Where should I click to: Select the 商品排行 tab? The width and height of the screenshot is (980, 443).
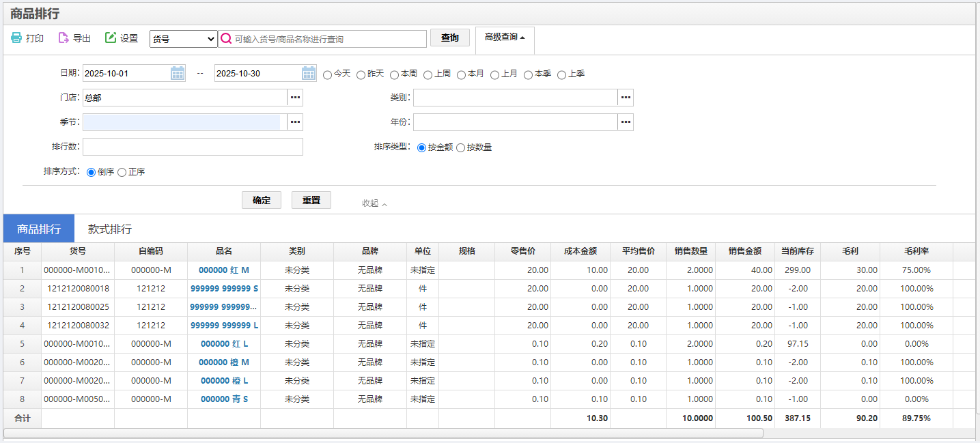39,229
